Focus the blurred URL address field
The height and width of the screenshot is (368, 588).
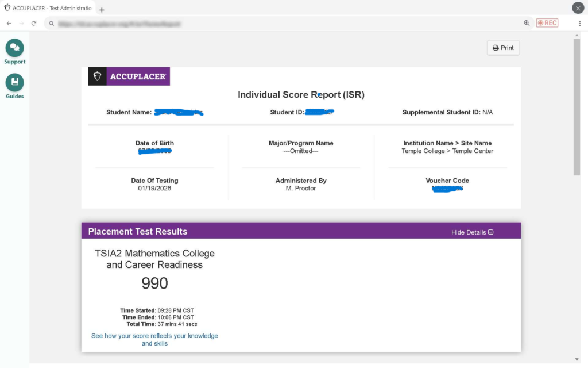tap(230, 24)
